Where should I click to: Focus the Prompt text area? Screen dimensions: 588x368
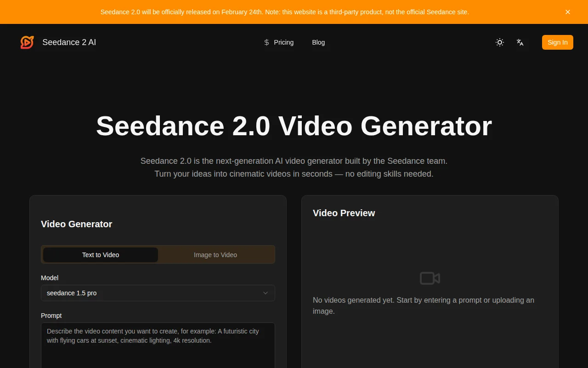(x=158, y=345)
